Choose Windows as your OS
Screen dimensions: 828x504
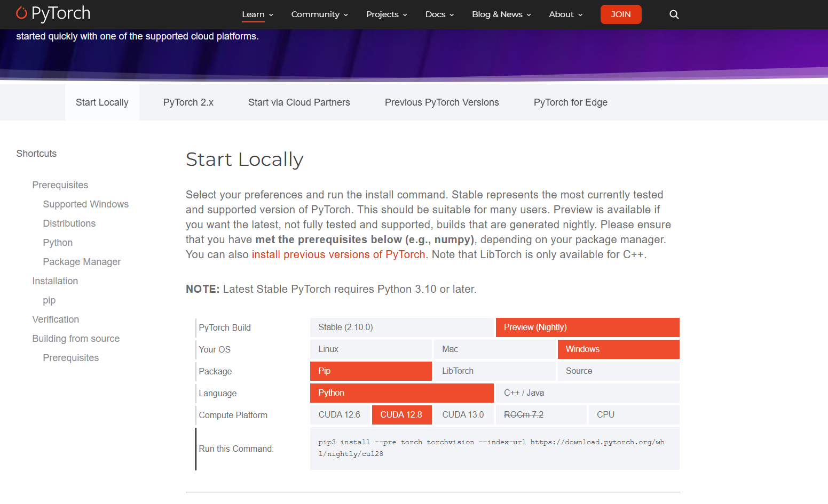(x=619, y=349)
